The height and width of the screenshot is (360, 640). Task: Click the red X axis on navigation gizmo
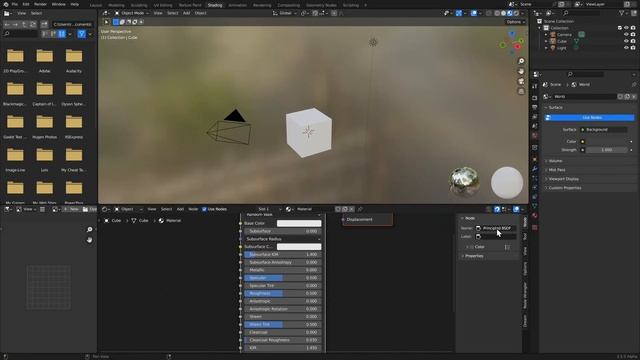pyautogui.click(x=518, y=47)
